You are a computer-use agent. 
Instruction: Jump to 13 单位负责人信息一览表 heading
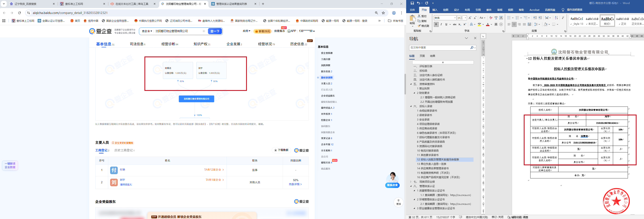pos(431,164)
